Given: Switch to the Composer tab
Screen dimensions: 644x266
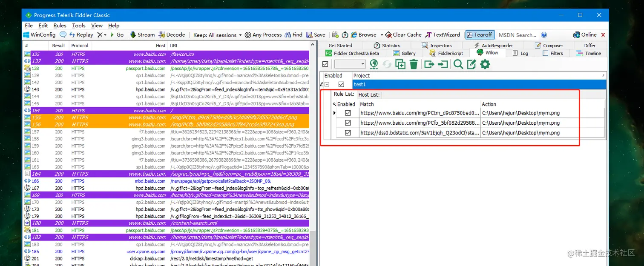Looking at the screenshot, I should point(549,46).
